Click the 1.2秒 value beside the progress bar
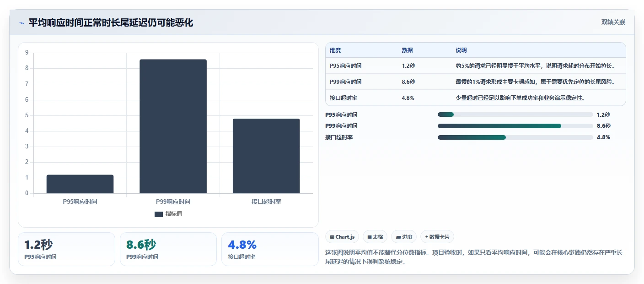This screenshot has height=284, width=644. 603,115
